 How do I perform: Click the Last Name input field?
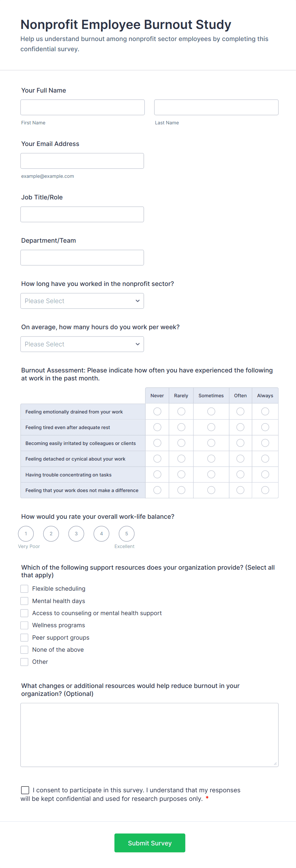[x=216, y=107]
